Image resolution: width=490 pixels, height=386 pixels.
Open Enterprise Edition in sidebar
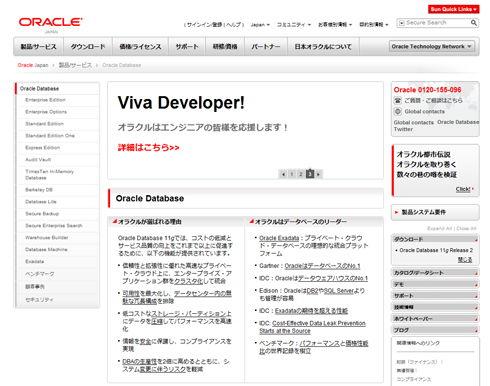45,100
